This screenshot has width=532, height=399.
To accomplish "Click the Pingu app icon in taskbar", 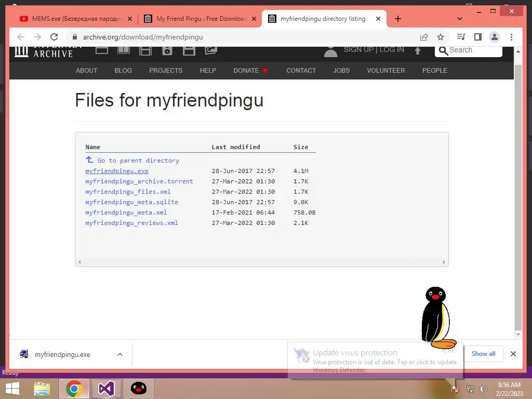I will pos(138,389).
